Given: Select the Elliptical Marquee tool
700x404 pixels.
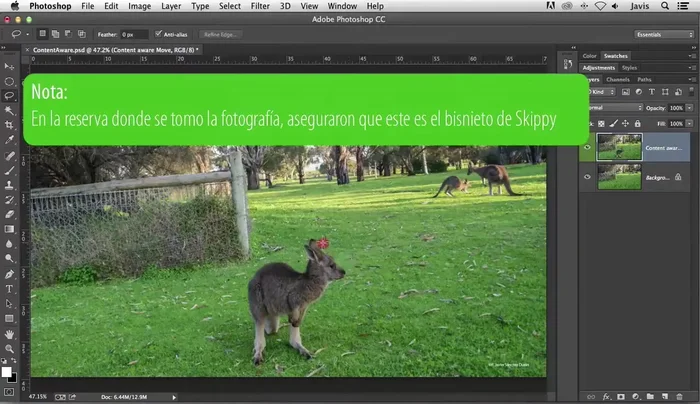Looking at the screenshot, I should [9, 81].
